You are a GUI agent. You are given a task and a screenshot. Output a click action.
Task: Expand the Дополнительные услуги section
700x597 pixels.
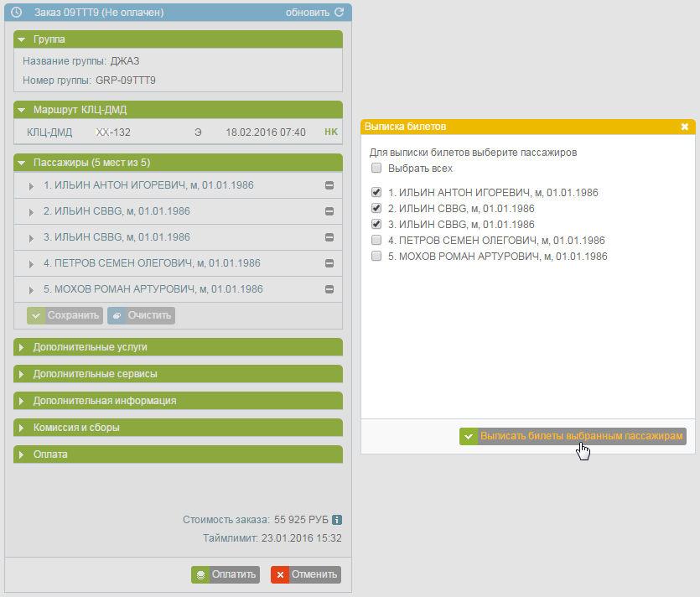[x=178, y=347]
